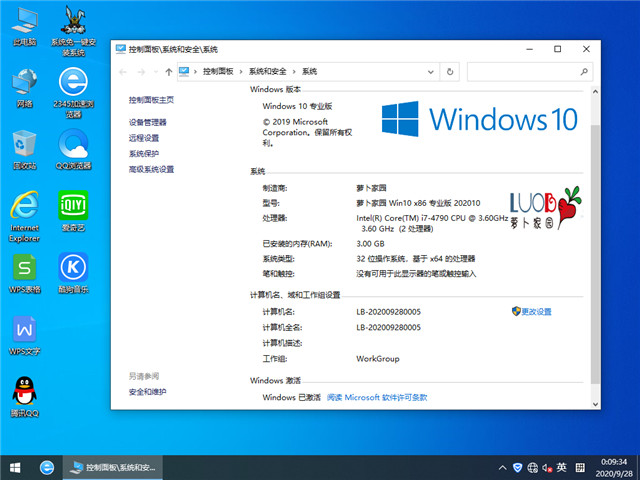Show hidden tray icons with the chevron

tap(502, 468)
